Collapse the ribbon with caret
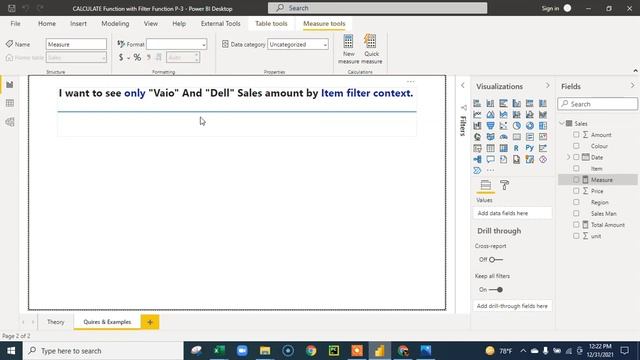The width and height of the screenshot is (640, 360). click(635, 71)
